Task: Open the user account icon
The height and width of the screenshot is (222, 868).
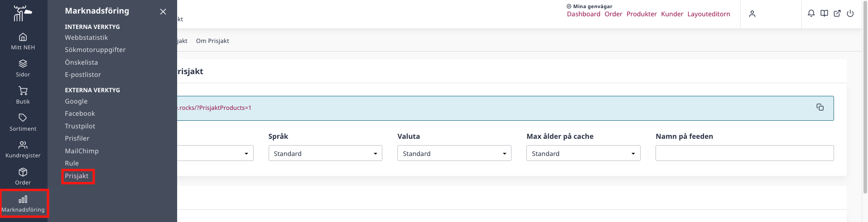Action: point(752,14)
